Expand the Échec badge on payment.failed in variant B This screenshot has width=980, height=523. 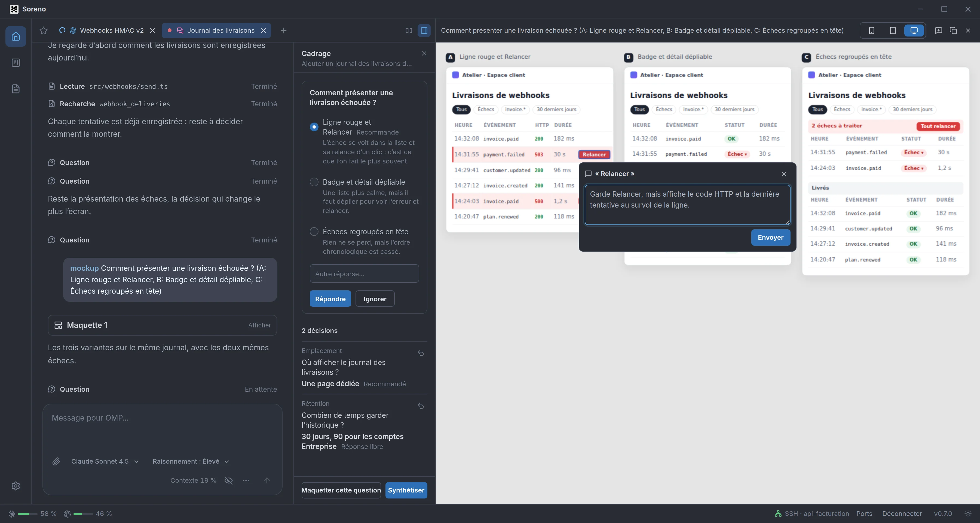point(737,154)
